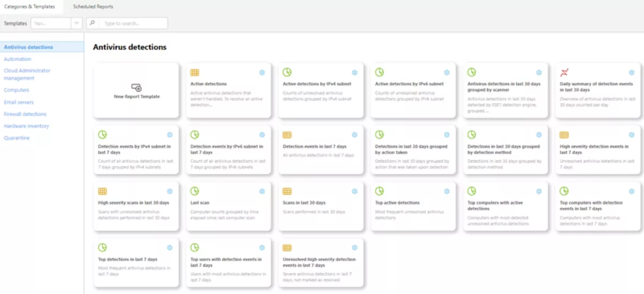Click gear on Unresolved high severity detection card
The width and height of the screenshot is (644, 294).
click(354, 247)
